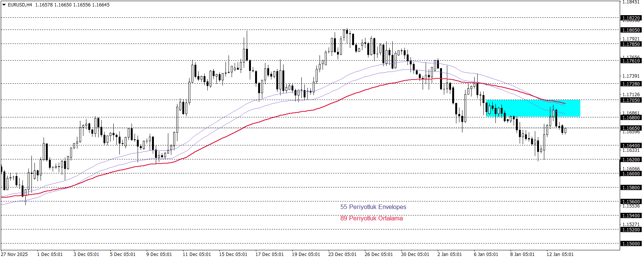The image size is (644, 259).
Task: Click the '15 Dec 05:01' time axis label
Action: [x=233, y=254]
